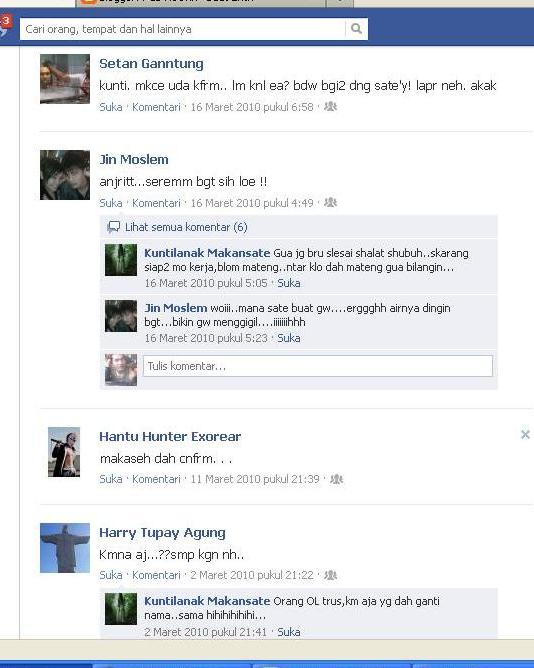Screen dimensions: 534x668
Task: Open Harry Tupay Agung's profile link
Action: pos(162,533)
